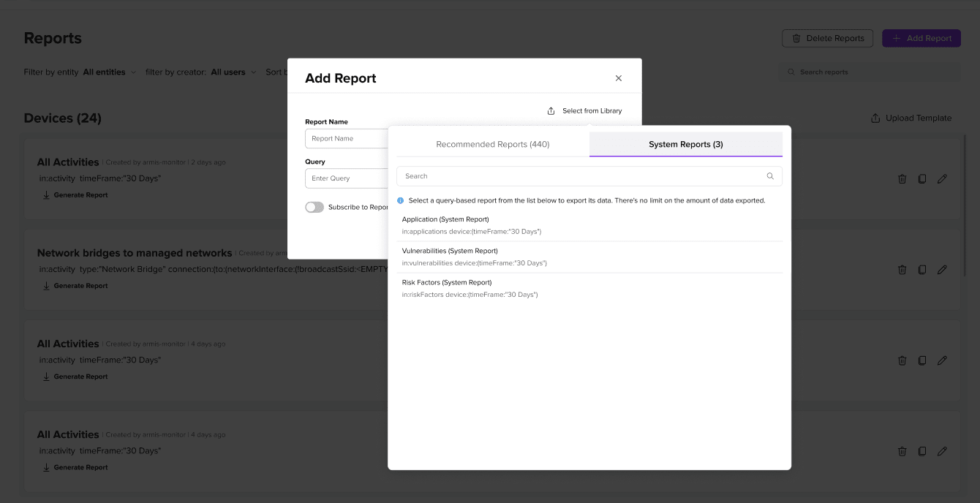Click the in:applications query text
The image size is (980, 503).
(x=472, y=232)
